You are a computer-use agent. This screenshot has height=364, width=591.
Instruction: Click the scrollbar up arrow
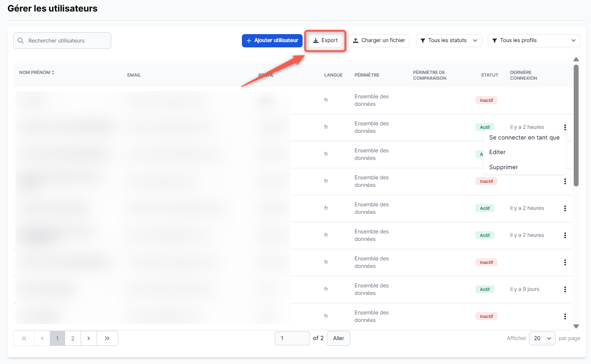576,59
